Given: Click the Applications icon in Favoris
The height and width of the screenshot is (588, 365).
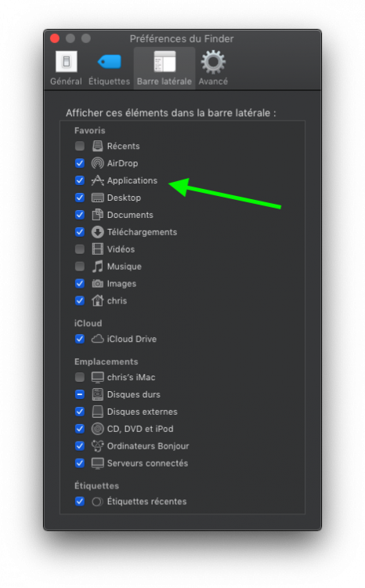Looking at the screenshot, I should coord(97,180).
